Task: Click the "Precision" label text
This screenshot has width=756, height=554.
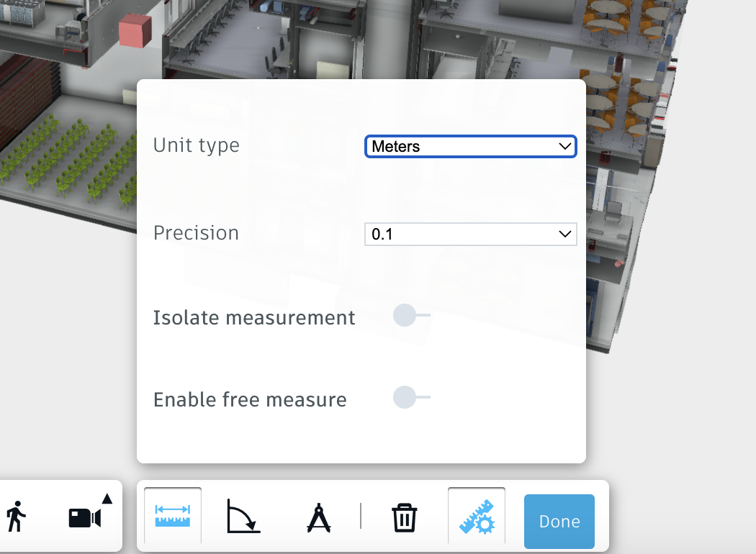Action: (196, 233)
